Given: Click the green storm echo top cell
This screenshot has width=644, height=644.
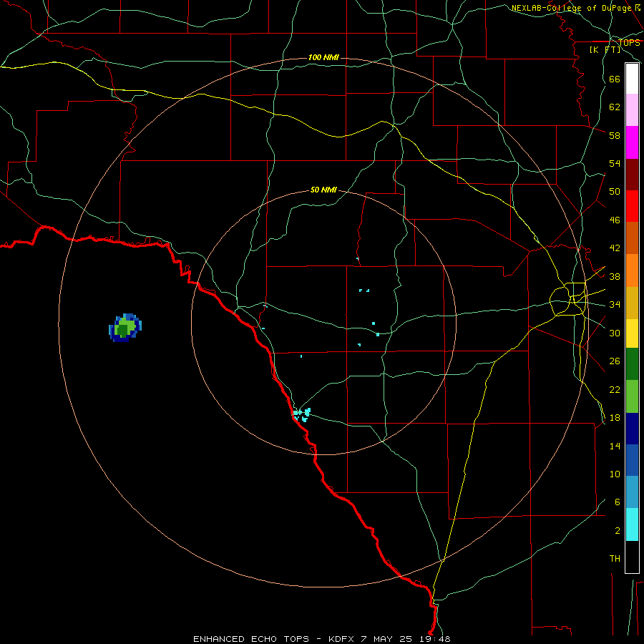Looking at the screenshot, I should [125, 328].
